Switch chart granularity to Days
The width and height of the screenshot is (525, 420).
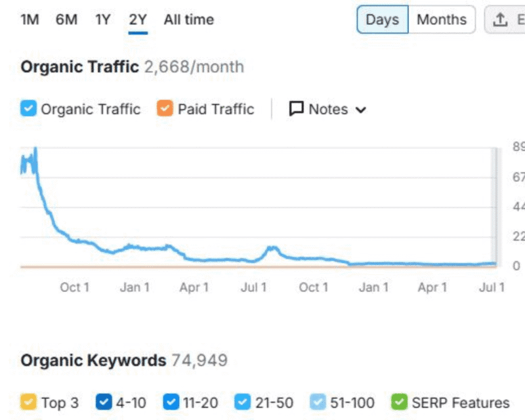383,20
